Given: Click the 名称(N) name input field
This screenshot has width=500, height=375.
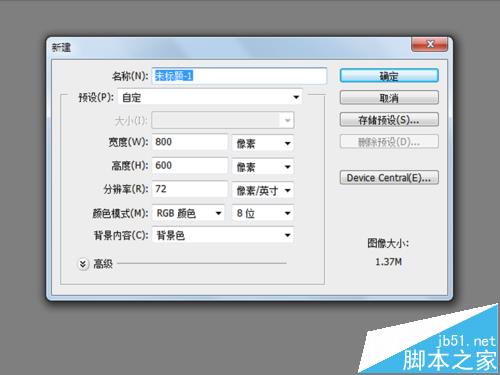Looking at the screenshot, I should point(239,76).
